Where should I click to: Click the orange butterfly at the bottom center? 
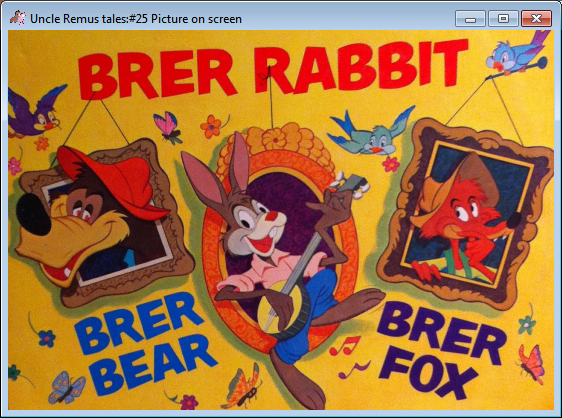pyautogui.click(x=243, y=387)
